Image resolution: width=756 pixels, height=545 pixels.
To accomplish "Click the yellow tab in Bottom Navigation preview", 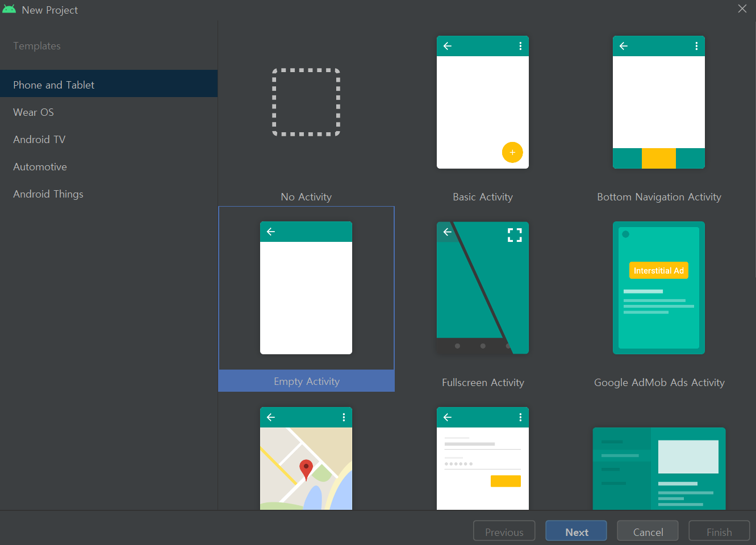I will tap(659, 158).
